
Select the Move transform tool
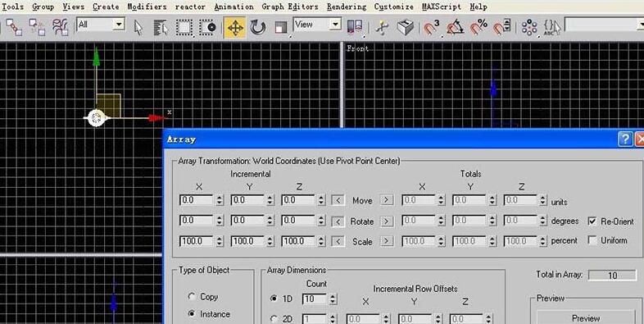click(235, 28)
